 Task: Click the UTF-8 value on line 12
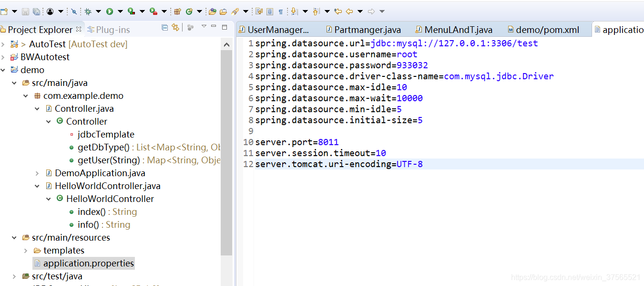click(409, 164)
